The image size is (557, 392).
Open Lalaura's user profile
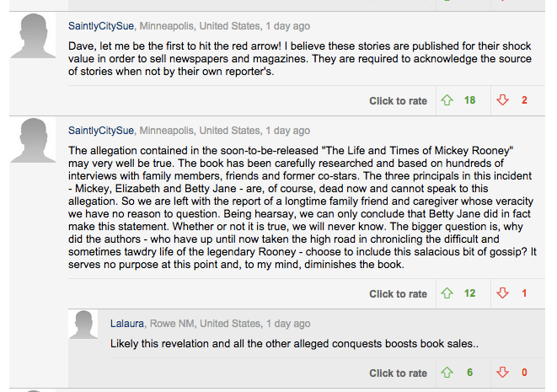click(127, 324)
